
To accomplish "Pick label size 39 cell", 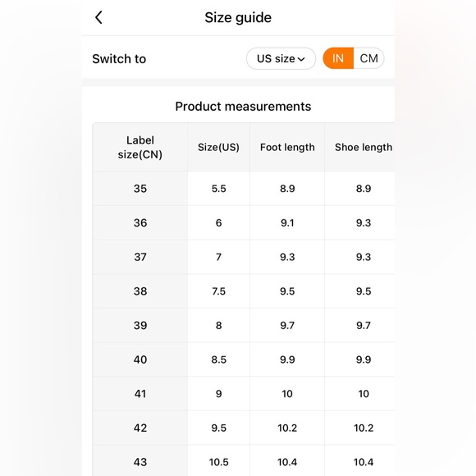I will pyautogui.click(x=140, y=326).
